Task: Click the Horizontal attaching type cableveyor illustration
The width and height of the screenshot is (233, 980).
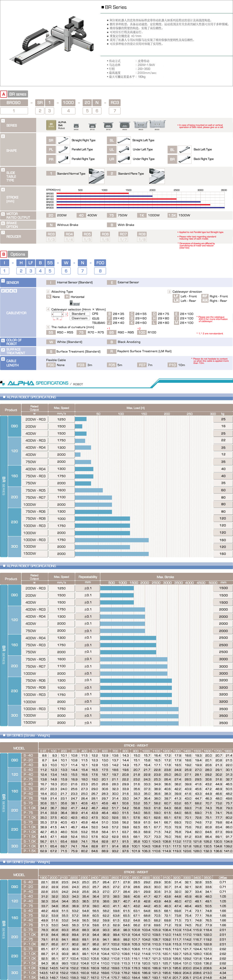Action: pos(75,303)
